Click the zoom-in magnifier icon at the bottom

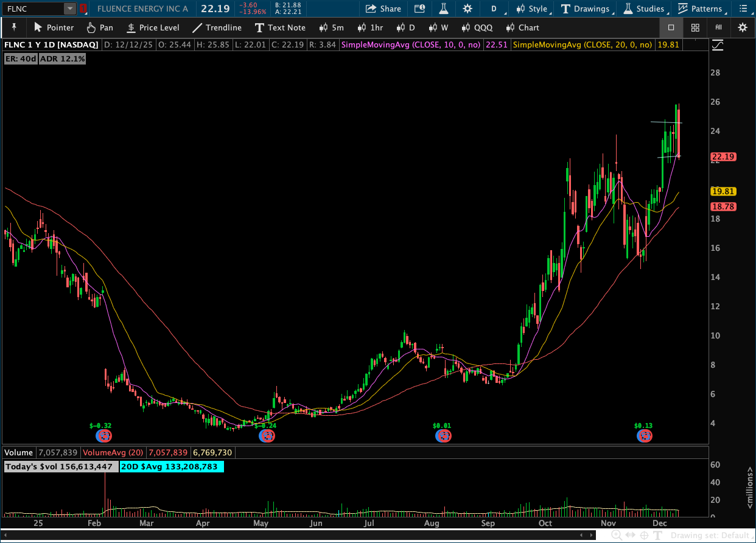(x=617, y=535)
